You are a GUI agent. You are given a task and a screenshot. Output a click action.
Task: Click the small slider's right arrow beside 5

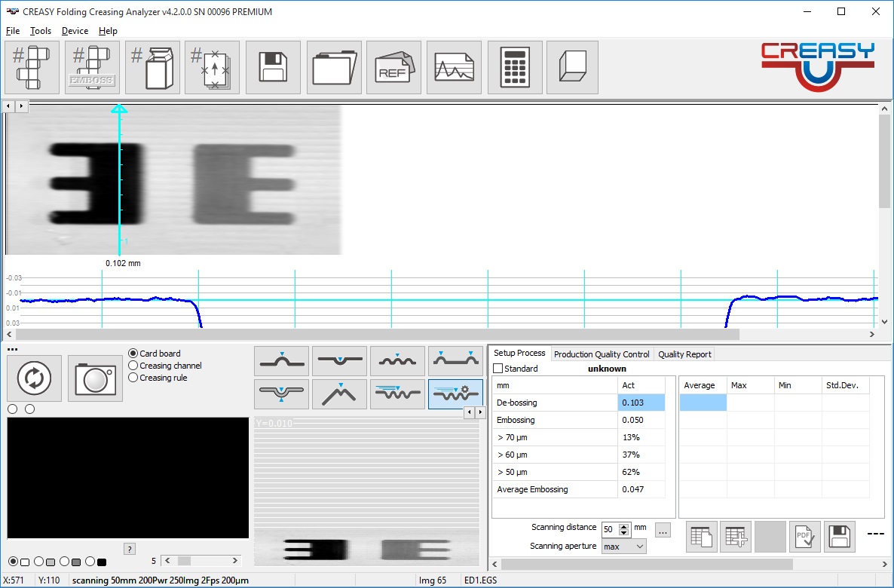pos(235,561)
